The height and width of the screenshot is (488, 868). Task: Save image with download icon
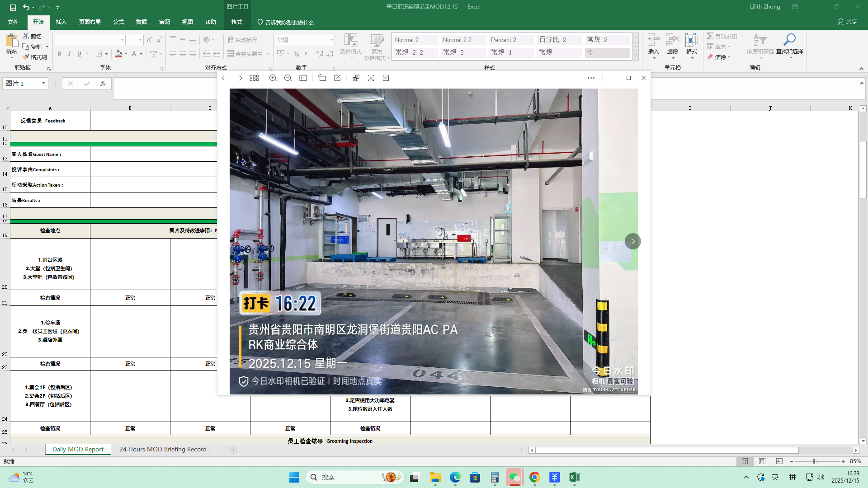386,78
